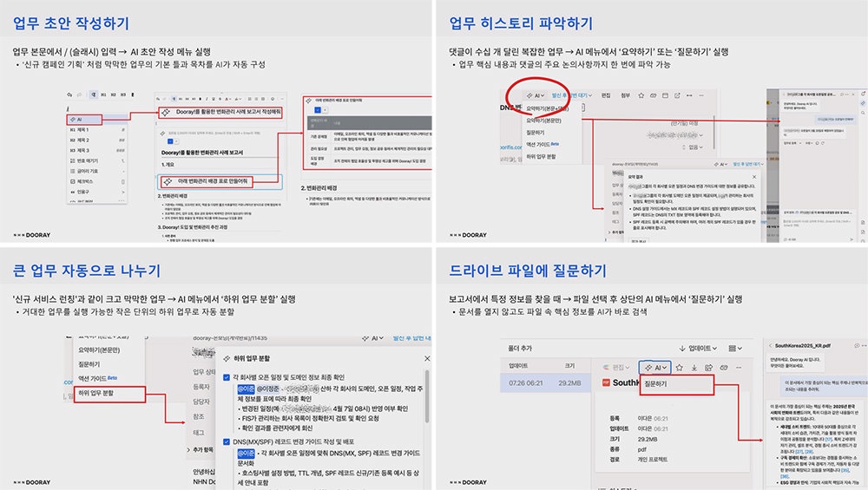Screen dimensions: 868x490
Task: Click the red PDF file icon beside South
Action: [606, 382]
